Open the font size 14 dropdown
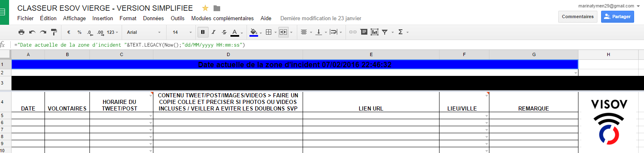This screenshot has width=644, height=153. [x=181, y=32]
